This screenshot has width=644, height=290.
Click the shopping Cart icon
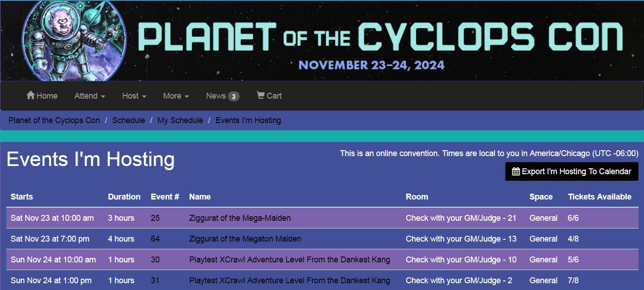260,95
